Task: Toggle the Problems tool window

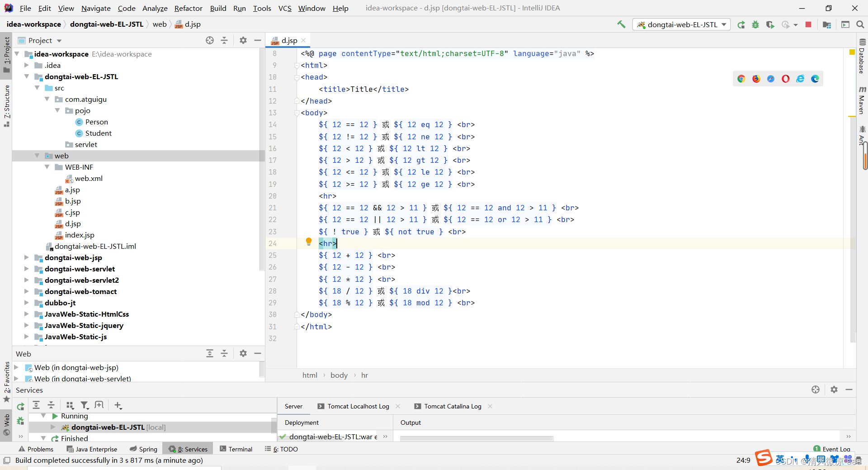Action: (36, 449)
